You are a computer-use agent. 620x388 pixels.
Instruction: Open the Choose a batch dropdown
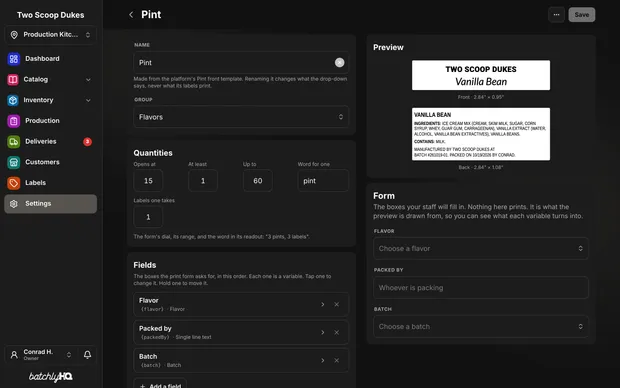click(x=480, y=326)
